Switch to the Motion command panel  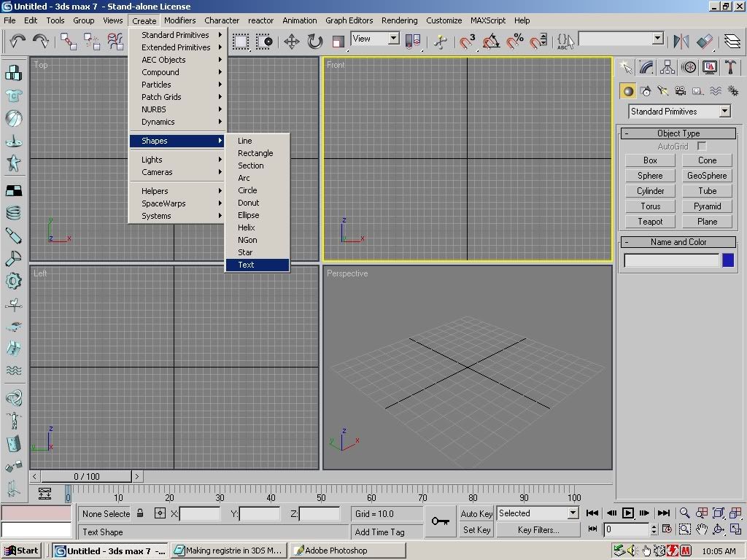point(689,67)
